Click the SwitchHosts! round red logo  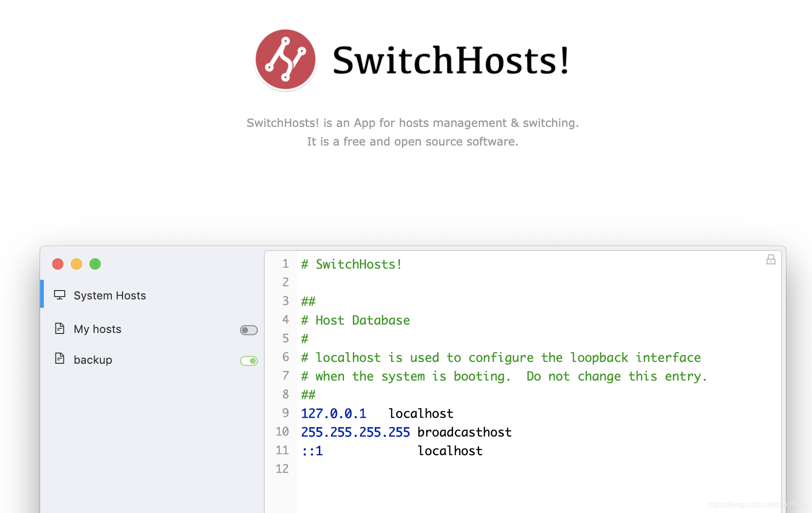pos(285,60)
